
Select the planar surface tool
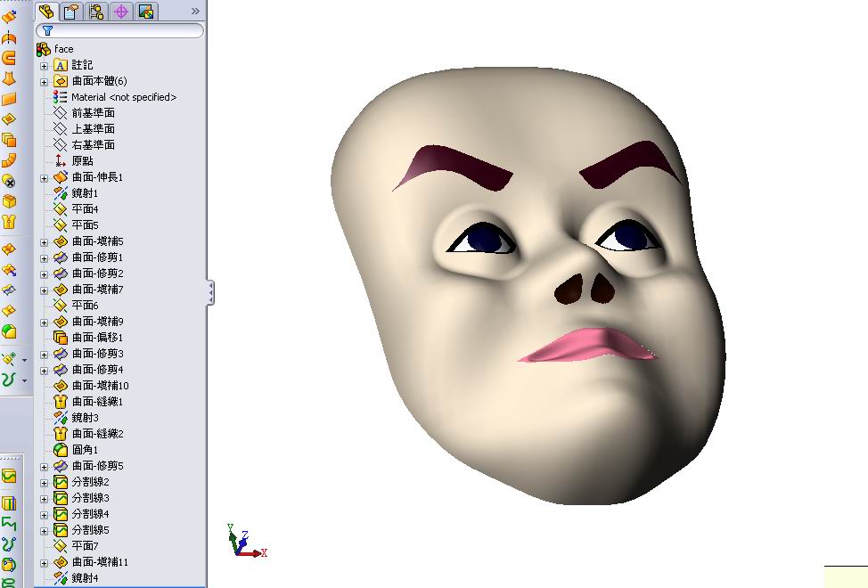point(9,99)
